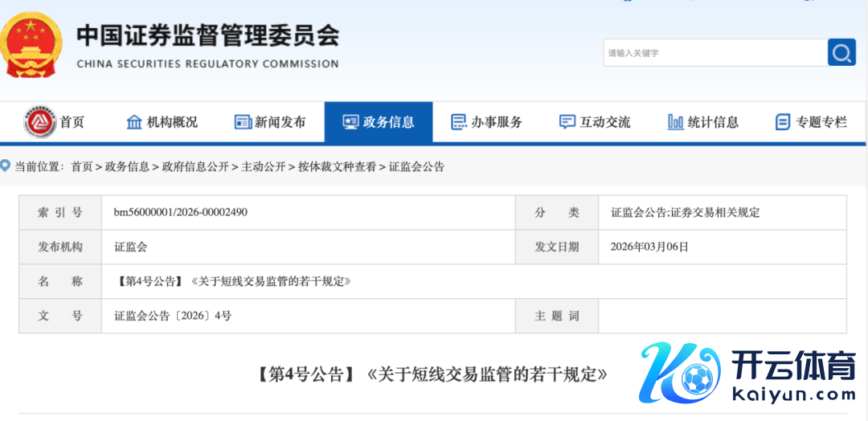Click the national emblem logo
Image resolution: width=868 pixels, height=421 pixels.
point(30,44)
